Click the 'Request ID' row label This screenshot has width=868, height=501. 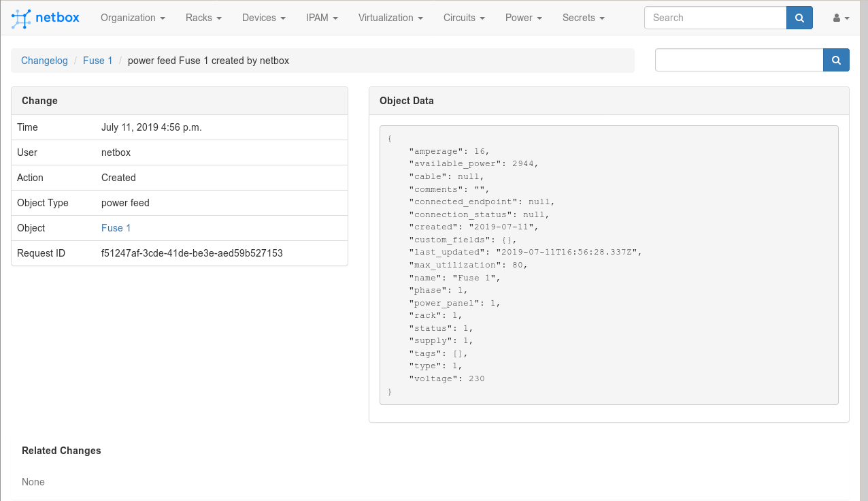[41, 253]
